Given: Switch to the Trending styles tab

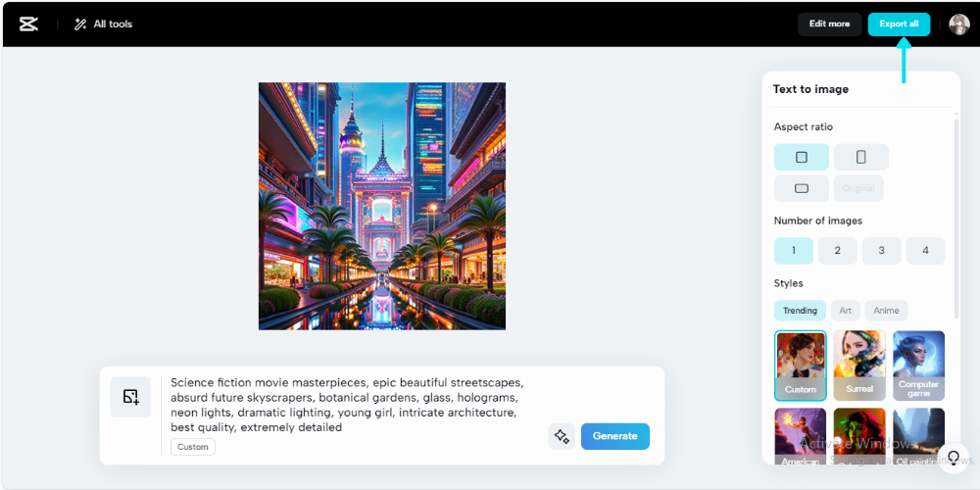Looking at the screenshot, I should point(800,311).
